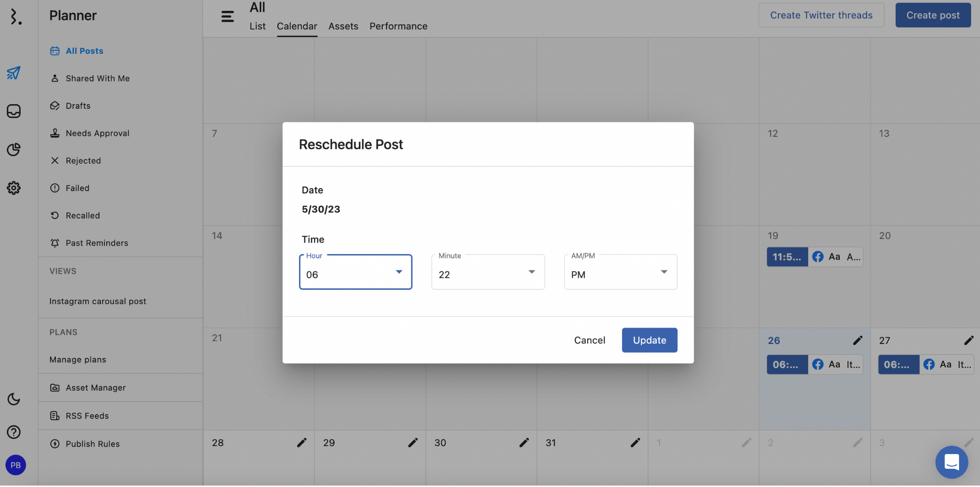The width and height of the screenshot is (980, 487).
Task: Open Drafts in the sidebar
Action: (78, 106)
